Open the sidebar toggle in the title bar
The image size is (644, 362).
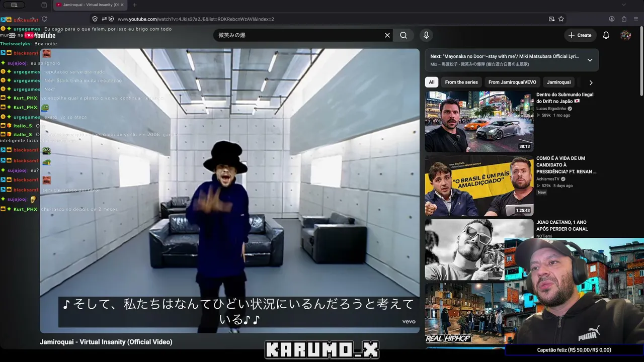click(x=14, y=5)
